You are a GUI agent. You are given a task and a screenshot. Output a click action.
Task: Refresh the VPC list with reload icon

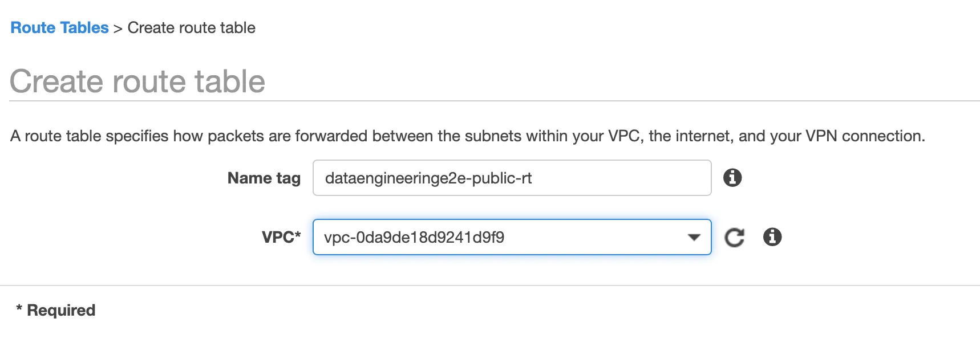coord(734,237)
